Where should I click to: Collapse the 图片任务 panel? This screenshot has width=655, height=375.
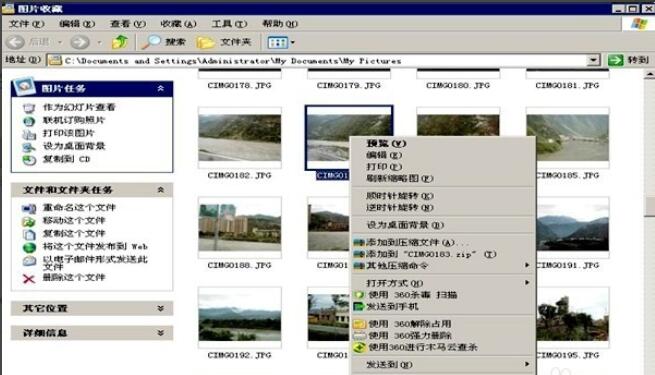pos(160,89)
